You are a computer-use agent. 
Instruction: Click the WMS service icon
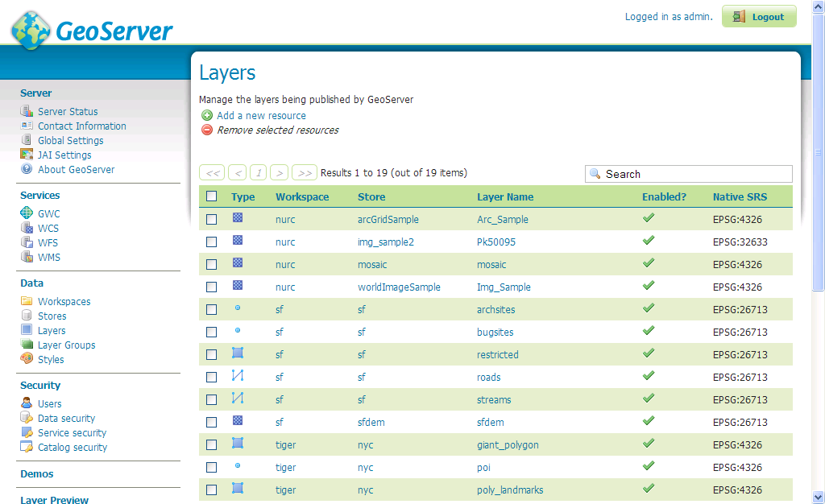27,257
